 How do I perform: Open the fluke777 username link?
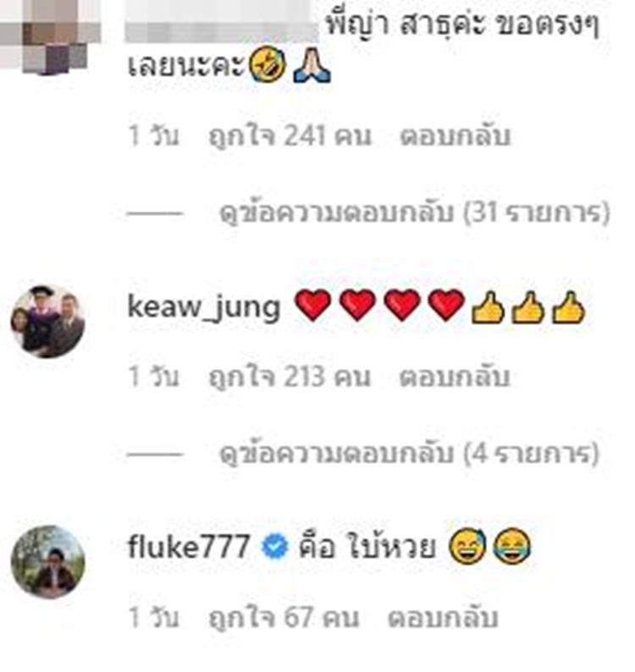189,547
